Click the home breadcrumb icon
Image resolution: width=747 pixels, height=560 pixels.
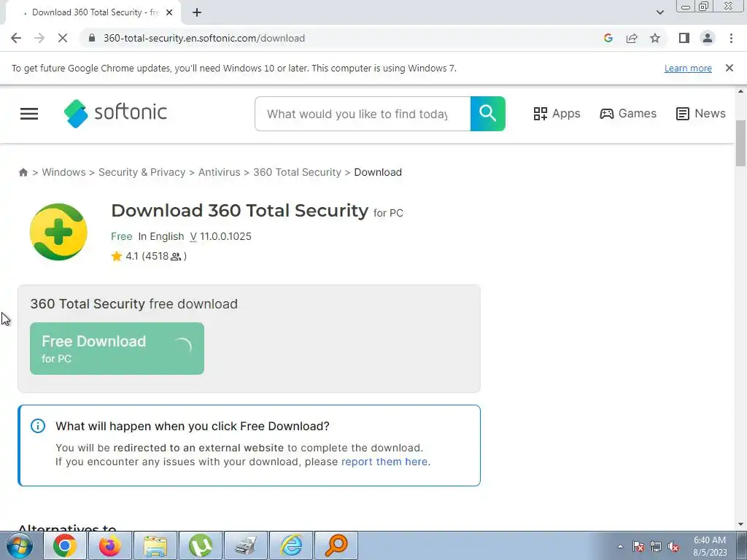click(x=23, y=172)
